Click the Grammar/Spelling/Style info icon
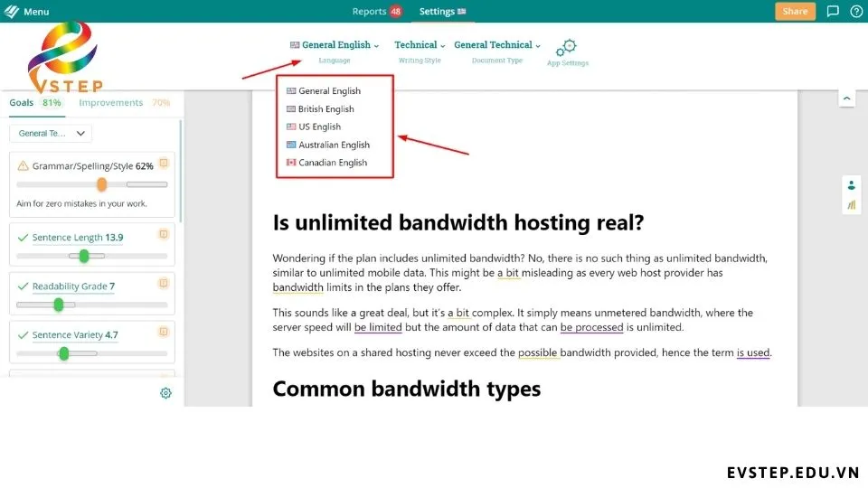The image size is (868, 488). (x=164, y=163)
